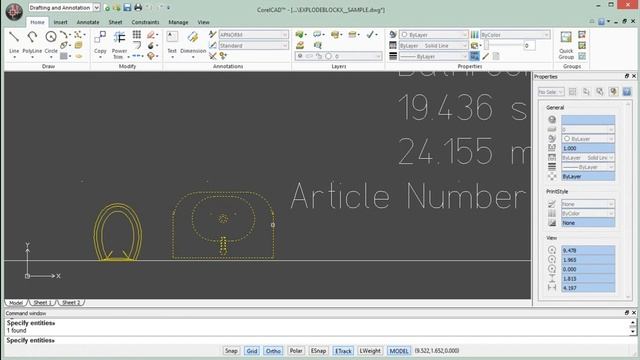This screenshot has width=640, height=360.
Task: Toggle Ortho mode in status bar
Action: pyautogui.click(x=273, y=351)
